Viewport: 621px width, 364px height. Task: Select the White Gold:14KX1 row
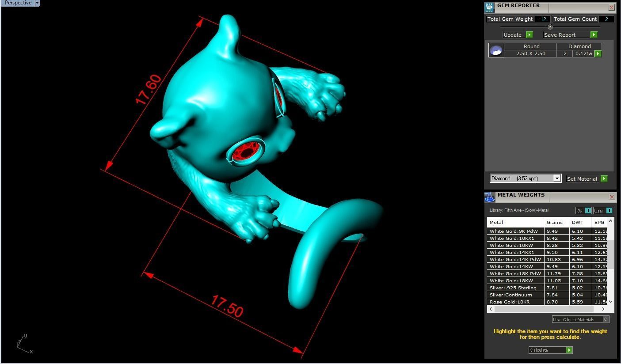pos(547,252)
